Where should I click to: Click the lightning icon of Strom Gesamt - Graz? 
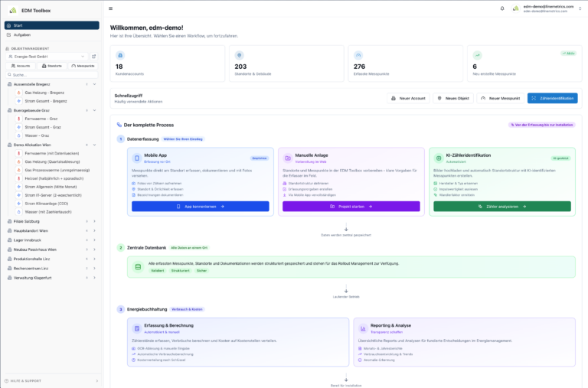click(18, 127)
